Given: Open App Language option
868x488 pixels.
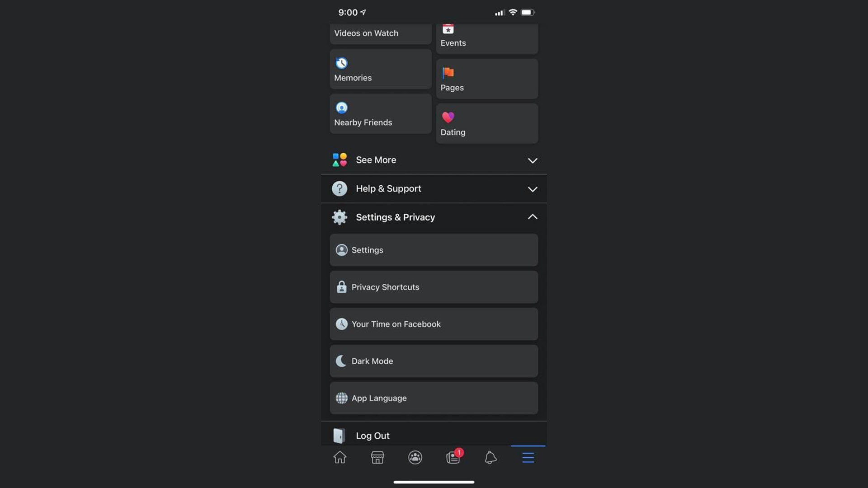Looking at the screenshot, I should (434, 398).
